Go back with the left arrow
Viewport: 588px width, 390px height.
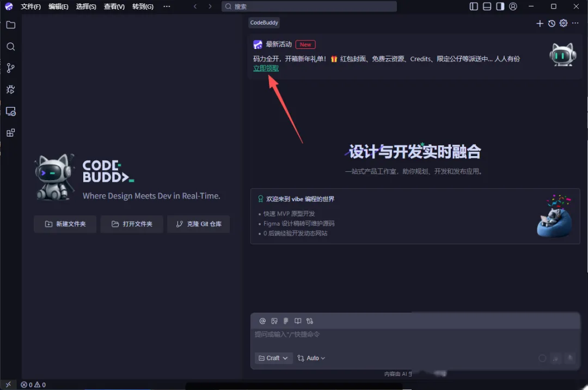click(x=195, y=7)
